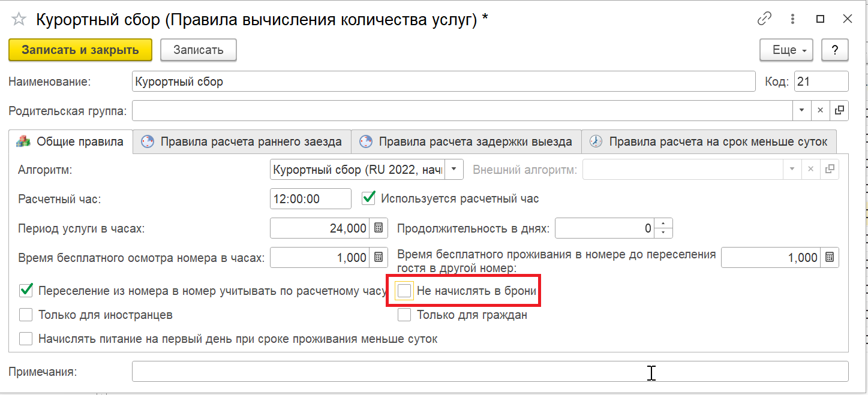Image resolution: width=868 pixels, height=395 pixels.
Task: Copy link to this object icon
Action: 764,19
